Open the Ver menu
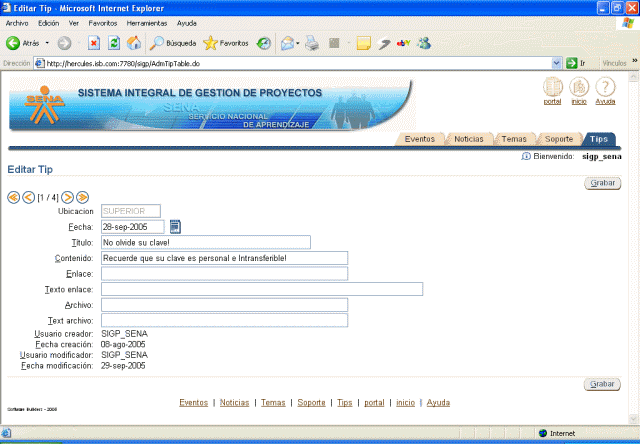The image size is (640, 444). [74, 23]
